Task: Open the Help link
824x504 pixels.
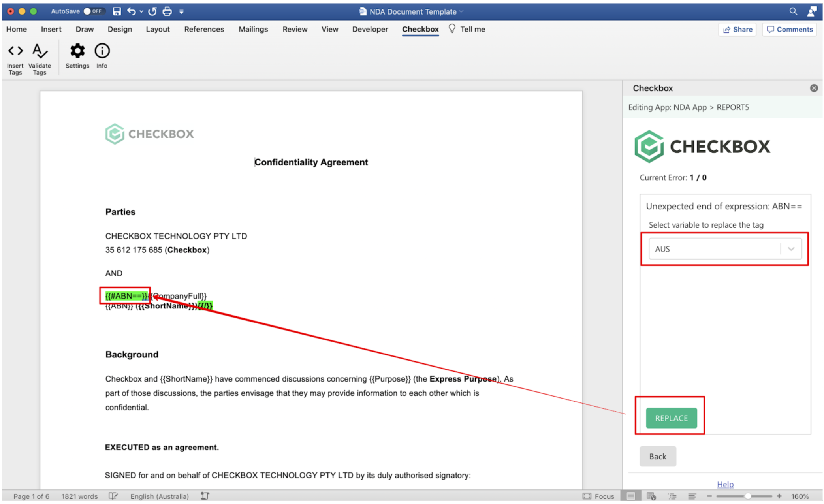Action: point(725,484)
